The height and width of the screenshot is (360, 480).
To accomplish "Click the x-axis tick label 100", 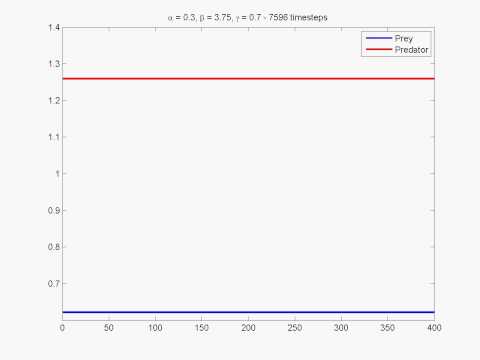I will pos(155,328).
